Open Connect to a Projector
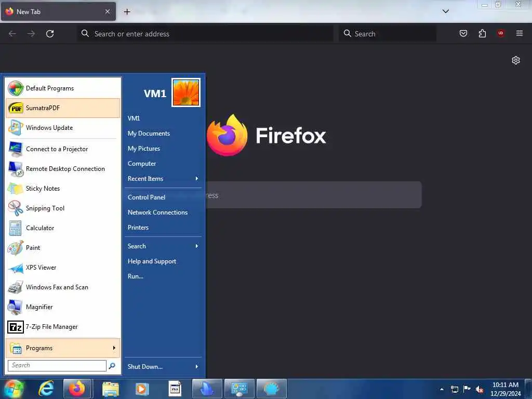 (63, 149)
